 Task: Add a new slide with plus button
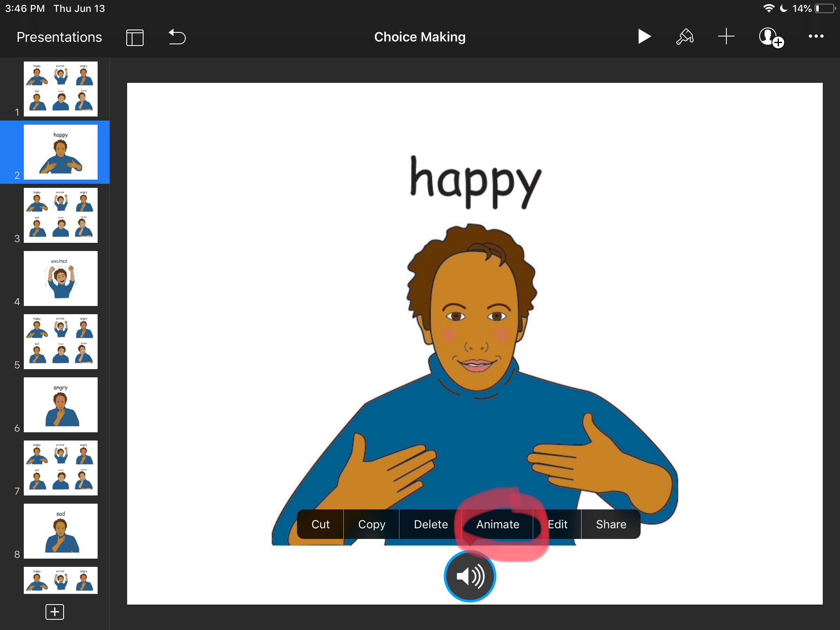coord(55,612)
